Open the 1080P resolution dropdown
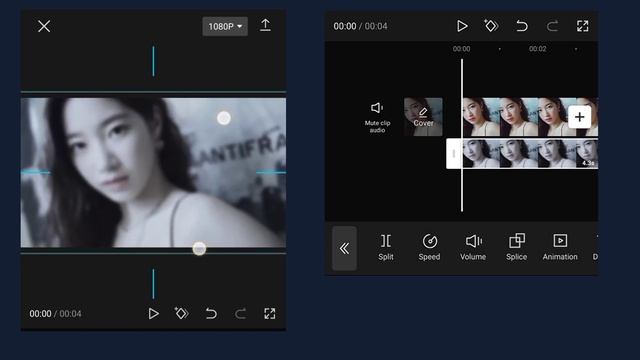640x360 pixels. [225, 27]
